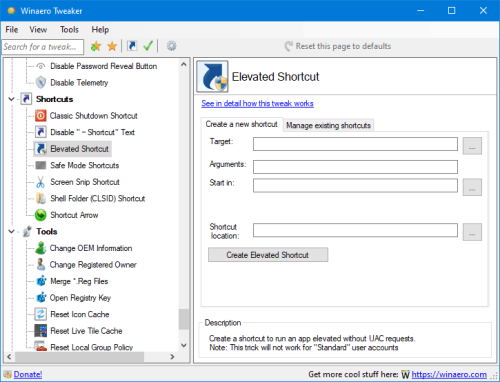Click tree scrollbar up arrow
The image size is (500, 382).
tap(184, 64)
